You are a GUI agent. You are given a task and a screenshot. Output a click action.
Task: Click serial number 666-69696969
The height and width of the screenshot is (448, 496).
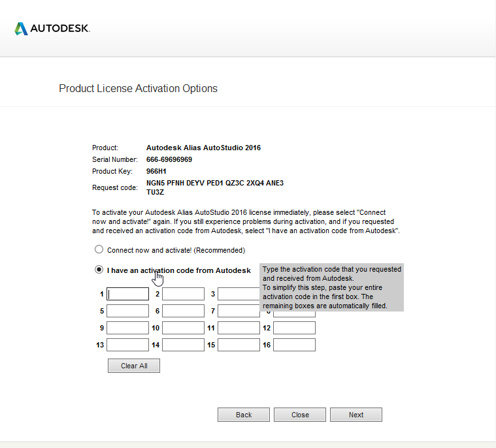point(169,159)
